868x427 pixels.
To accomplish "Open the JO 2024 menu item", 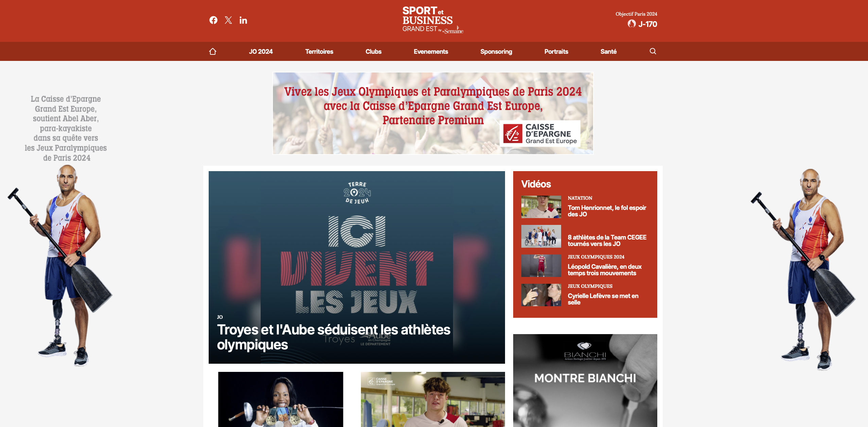I will 261,51.
